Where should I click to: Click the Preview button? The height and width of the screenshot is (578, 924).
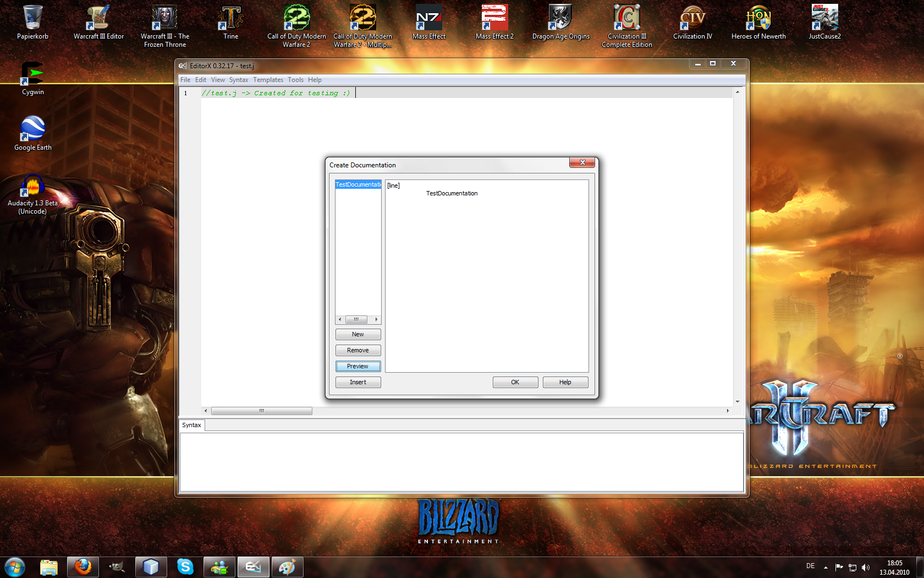point(358,366)
